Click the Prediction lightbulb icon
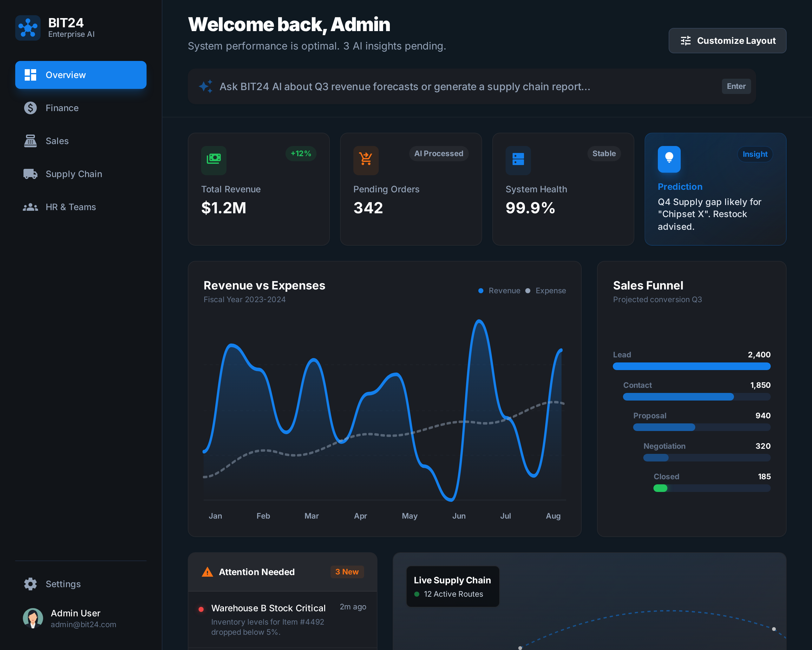This screenshot has width=812, height=650. pyautogui.click(x=669, y=159)
